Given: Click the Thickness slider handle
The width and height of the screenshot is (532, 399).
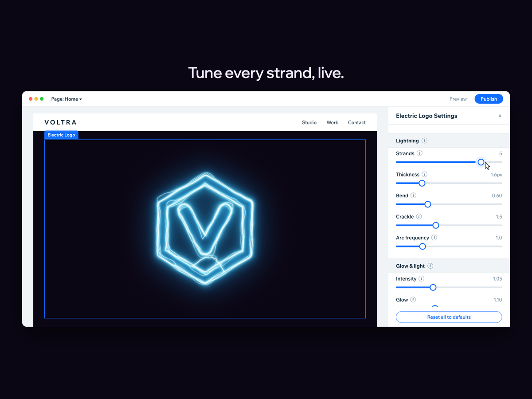Looking at the screenshot, I should pos(422,183).
